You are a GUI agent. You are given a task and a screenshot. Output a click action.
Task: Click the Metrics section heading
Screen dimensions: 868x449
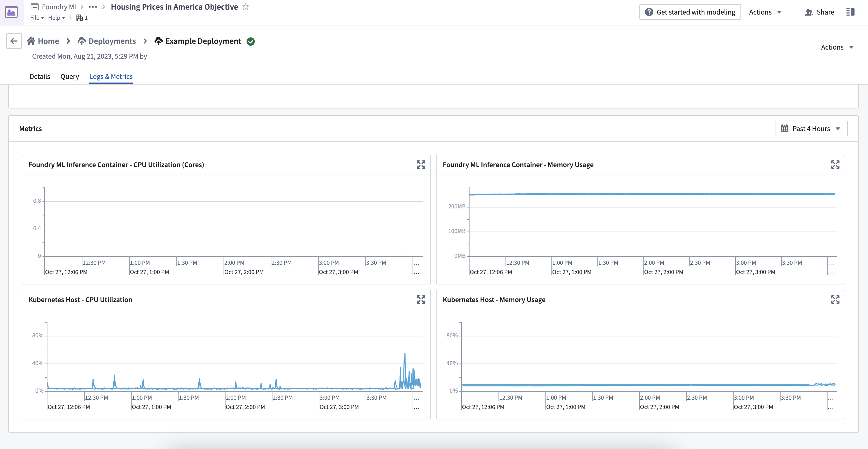coord(31,128)
